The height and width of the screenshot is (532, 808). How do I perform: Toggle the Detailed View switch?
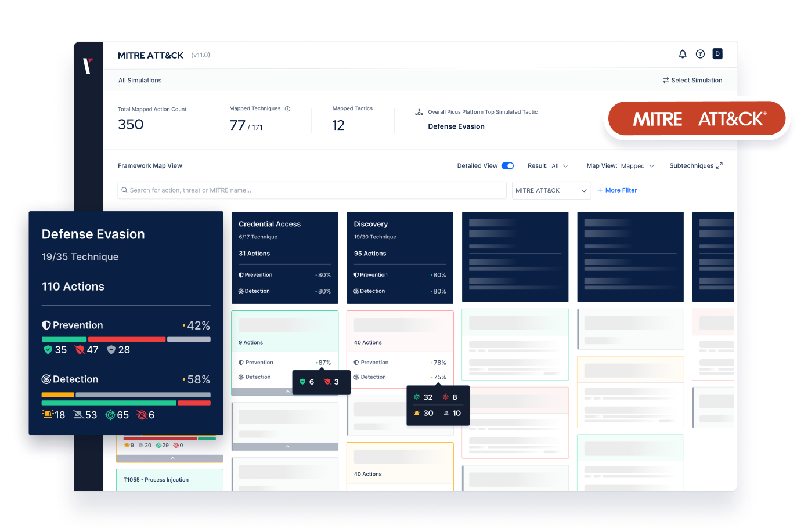[507, 166]
